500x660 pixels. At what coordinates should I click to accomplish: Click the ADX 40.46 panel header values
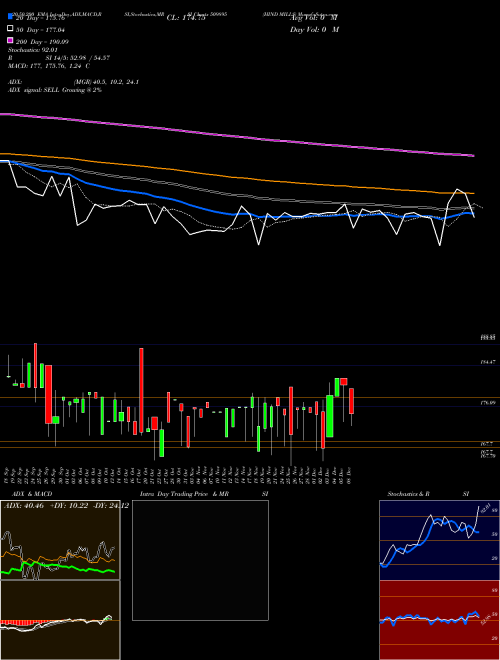(x=66, y=505)
